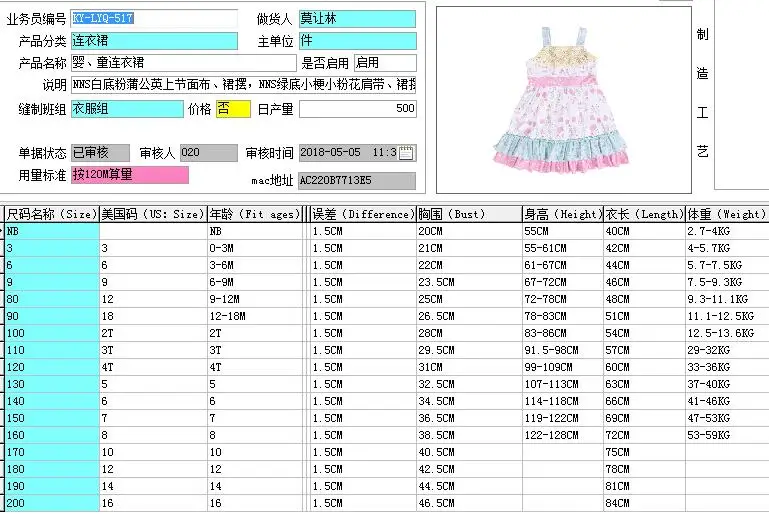Click 衣长 (Length) column header
The image size is (769, 514).
click(x=644, y=214)
